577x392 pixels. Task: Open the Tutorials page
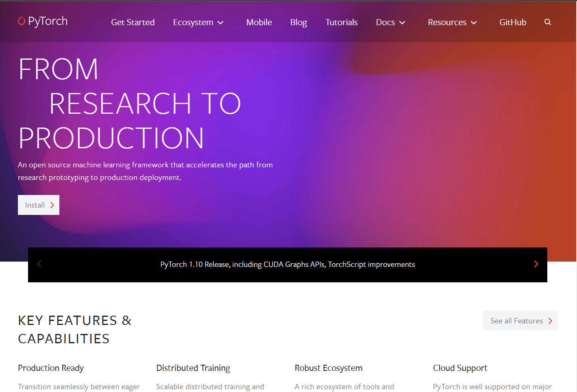click(x=342, y=22)
